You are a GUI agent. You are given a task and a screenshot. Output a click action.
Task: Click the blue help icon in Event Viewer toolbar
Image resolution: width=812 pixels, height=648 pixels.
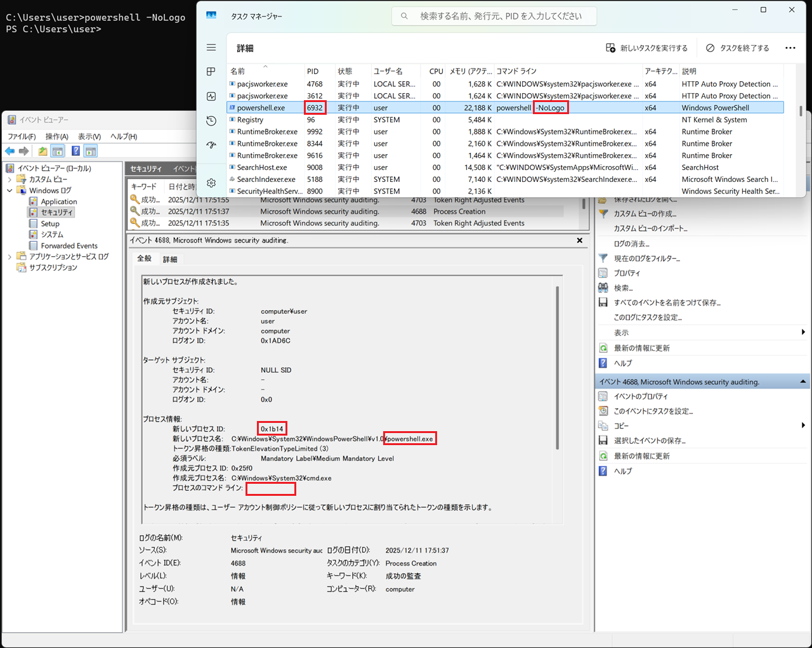pyautogui.click(x=75, y=151)
